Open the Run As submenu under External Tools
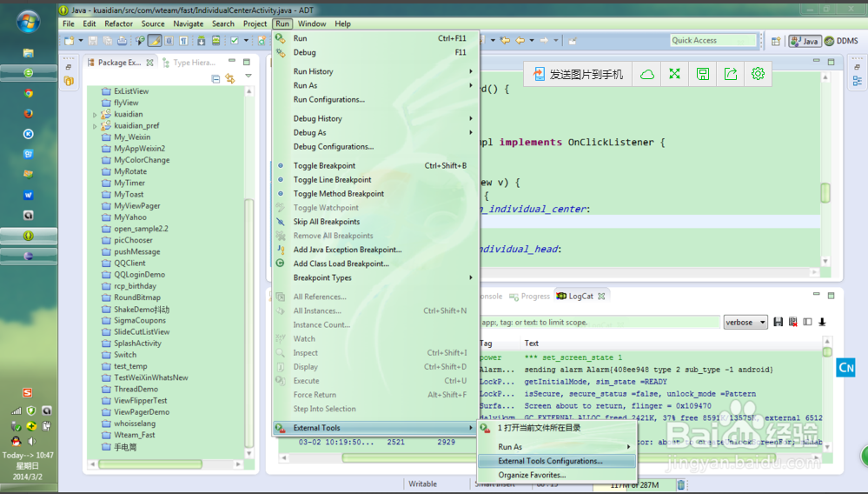868x494 pixels. pos(557,447)
